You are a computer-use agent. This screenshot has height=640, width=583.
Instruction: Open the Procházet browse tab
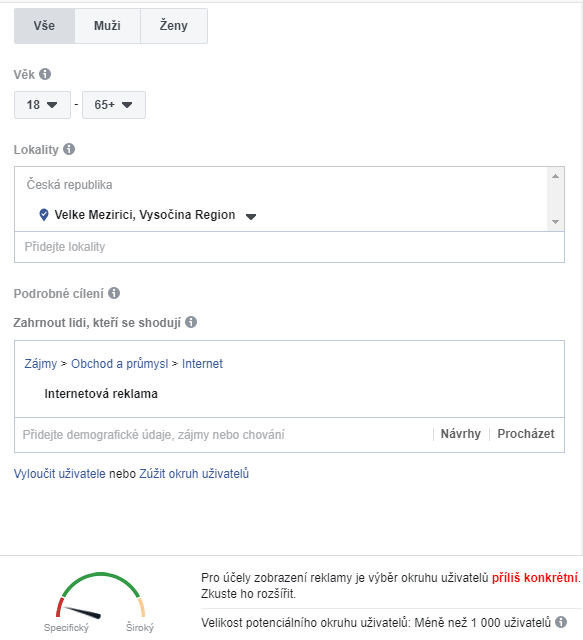526,433
